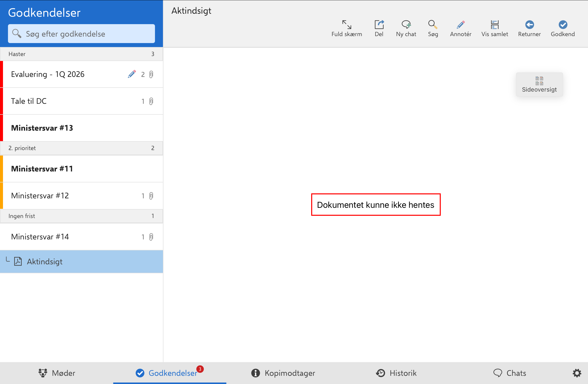Approve the document via Godkend icon
This screenshot has width=588, height=384.
563,28
